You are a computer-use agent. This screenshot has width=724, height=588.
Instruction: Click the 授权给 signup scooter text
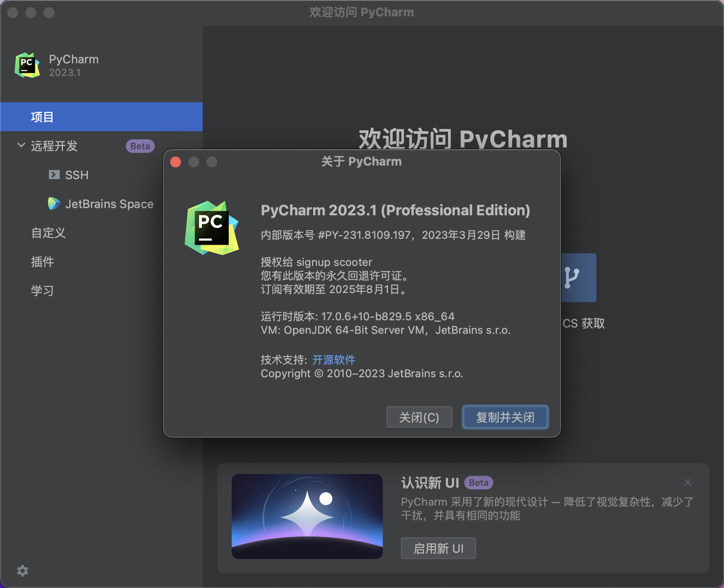[x=317, y=262]
